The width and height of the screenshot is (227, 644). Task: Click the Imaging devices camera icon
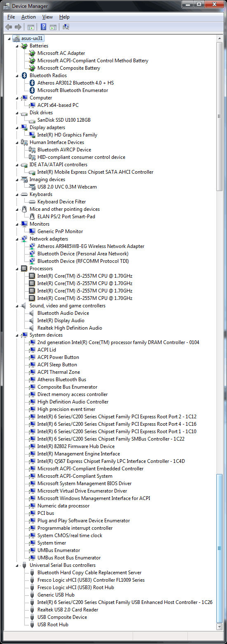click(x=24, y=179)
